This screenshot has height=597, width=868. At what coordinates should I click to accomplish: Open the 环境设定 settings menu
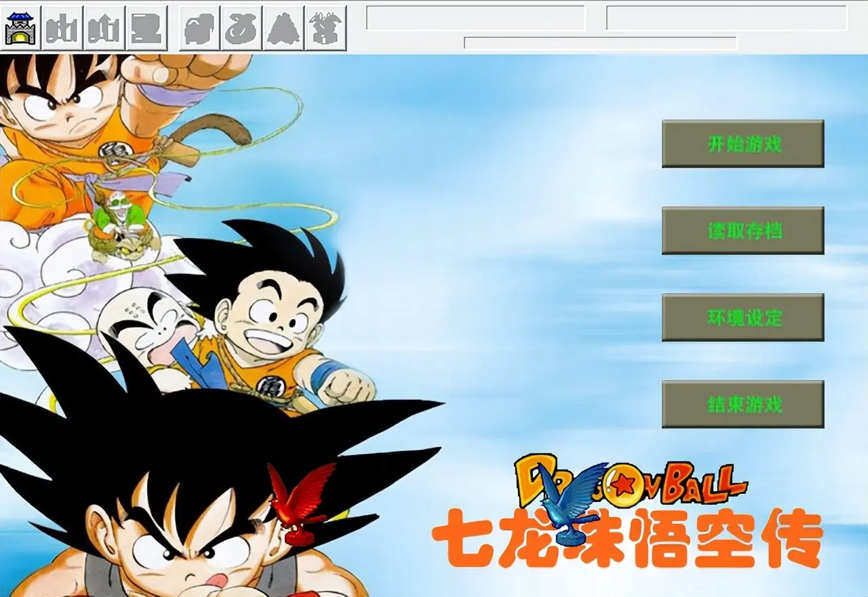click(743, 317)
